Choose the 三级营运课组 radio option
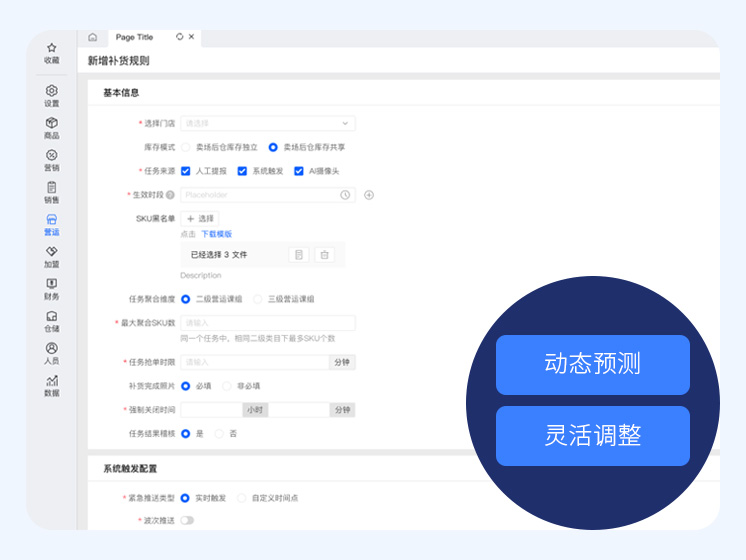Viewport: 746px width, 560px height. pyautogui.click(x=258, y=299)
